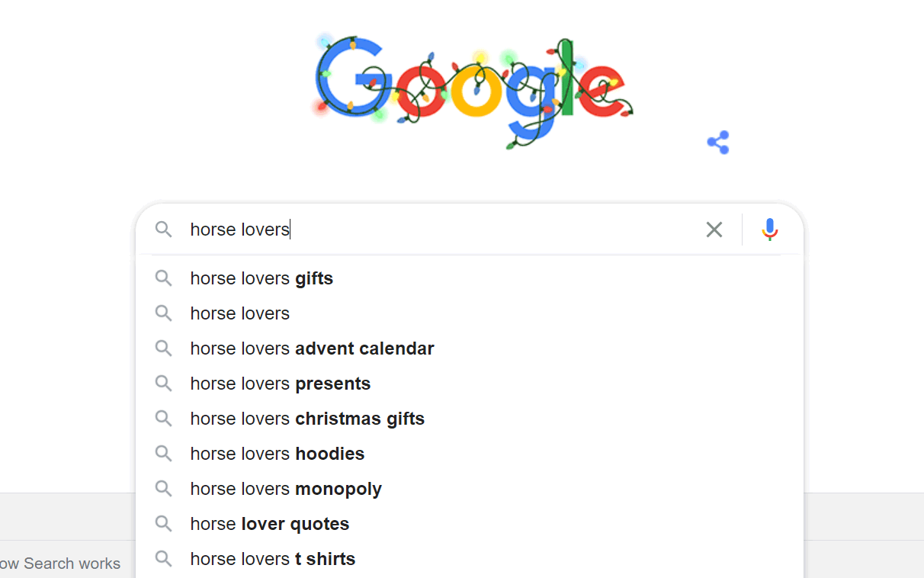Screen dimensions: 924x578
Task: Select the 'horse lover quotes' suggestion
Action: point(270,524)
